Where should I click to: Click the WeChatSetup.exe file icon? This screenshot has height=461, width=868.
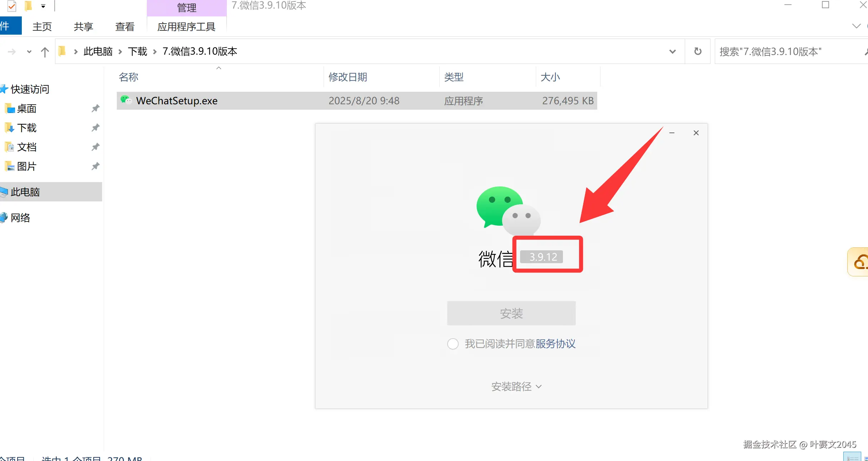[x=126, y=100]
